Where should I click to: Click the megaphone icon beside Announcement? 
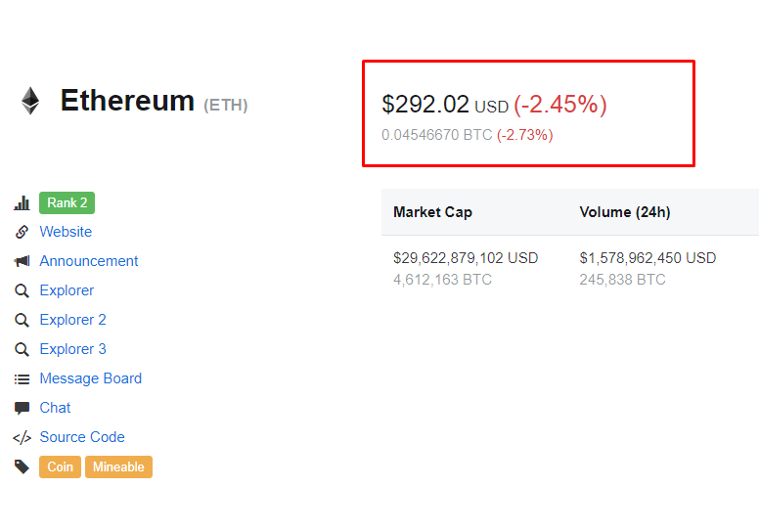click(x=22, y=261)
